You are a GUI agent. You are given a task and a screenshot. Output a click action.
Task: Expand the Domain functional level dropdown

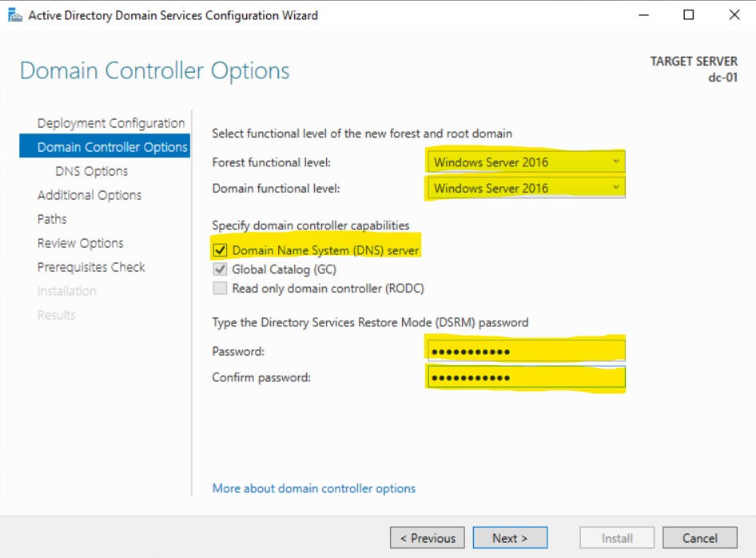pos(525,189)
